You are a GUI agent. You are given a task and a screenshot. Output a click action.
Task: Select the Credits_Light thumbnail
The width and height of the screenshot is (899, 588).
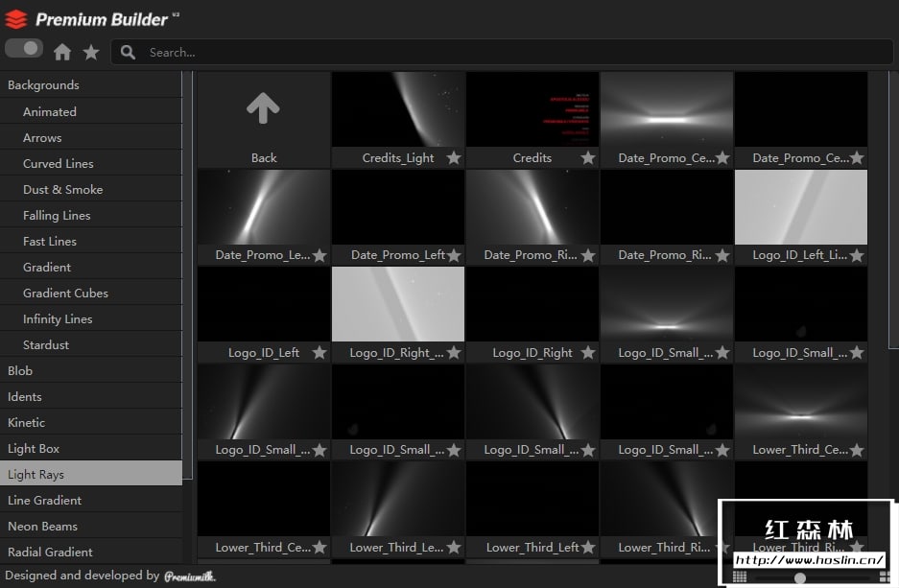pos(398,109)
